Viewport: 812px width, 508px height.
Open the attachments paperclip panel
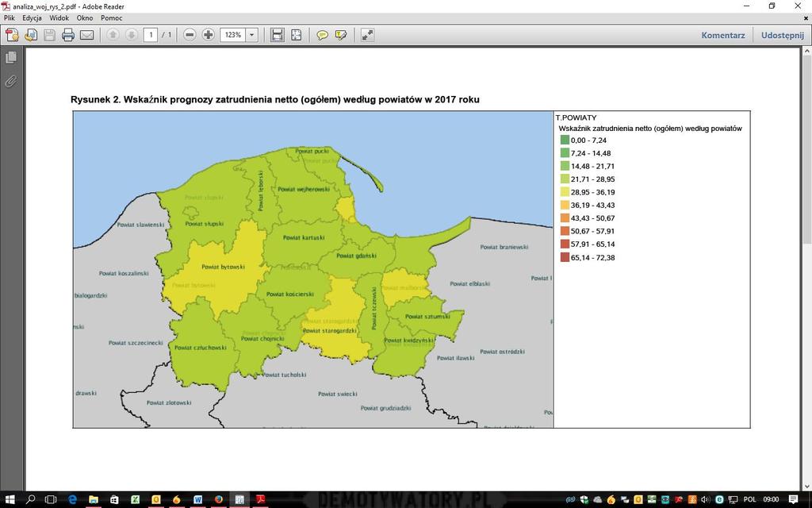[x=11, y=82]
